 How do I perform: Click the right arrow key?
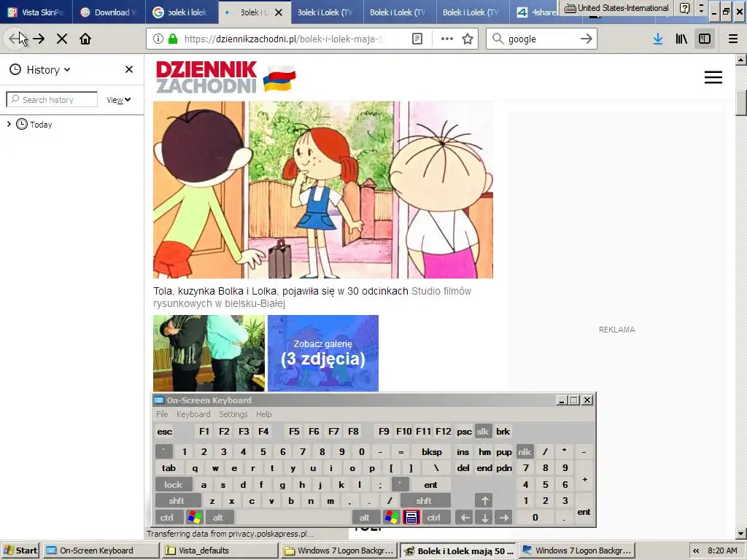click(x=504, y=517)
